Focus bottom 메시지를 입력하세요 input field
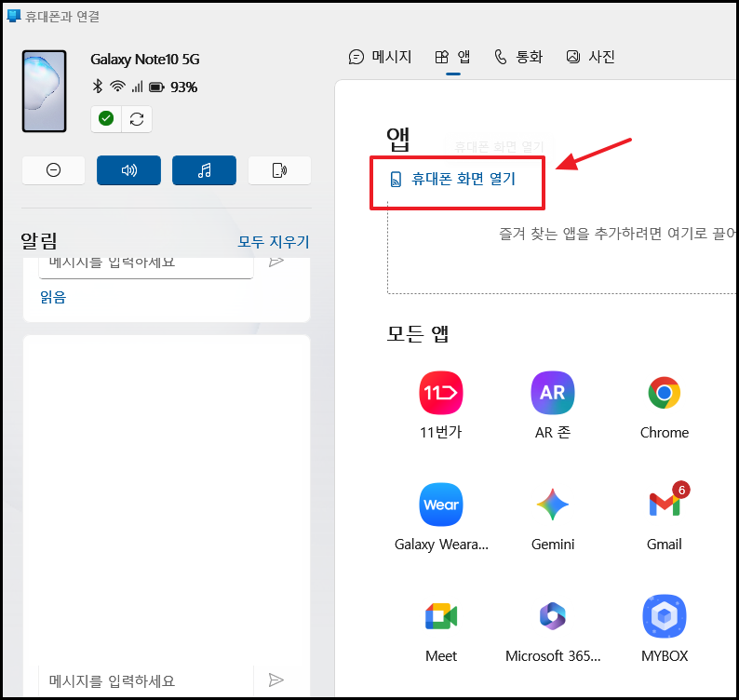This screenshot has height=700, width=739. pyautogui.click(x=146, y=680)
